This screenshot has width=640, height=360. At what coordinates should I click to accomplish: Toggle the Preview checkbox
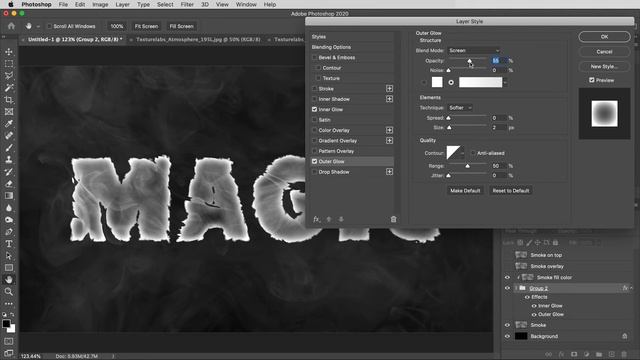(591, 80)
